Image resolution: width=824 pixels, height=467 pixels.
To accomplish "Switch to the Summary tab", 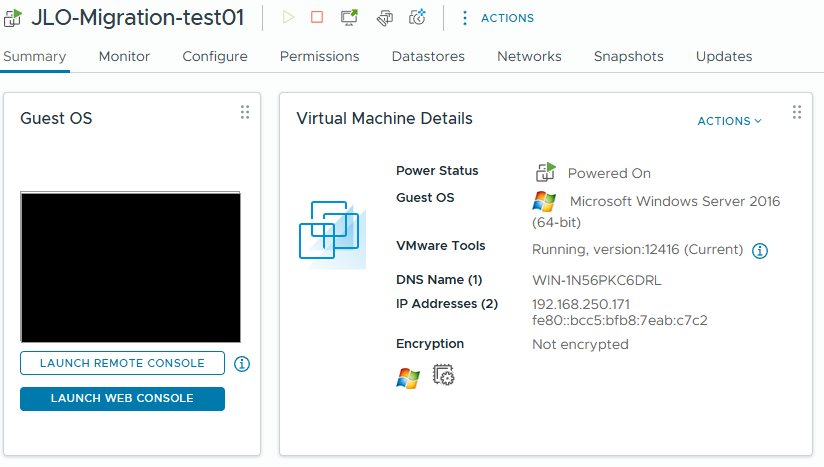I will pyautogui.click(x=35, y=56).
